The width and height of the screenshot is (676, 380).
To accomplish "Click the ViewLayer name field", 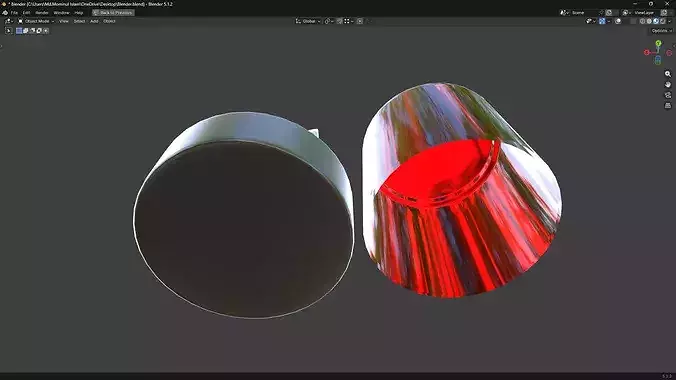I will [x=645, y=13].
